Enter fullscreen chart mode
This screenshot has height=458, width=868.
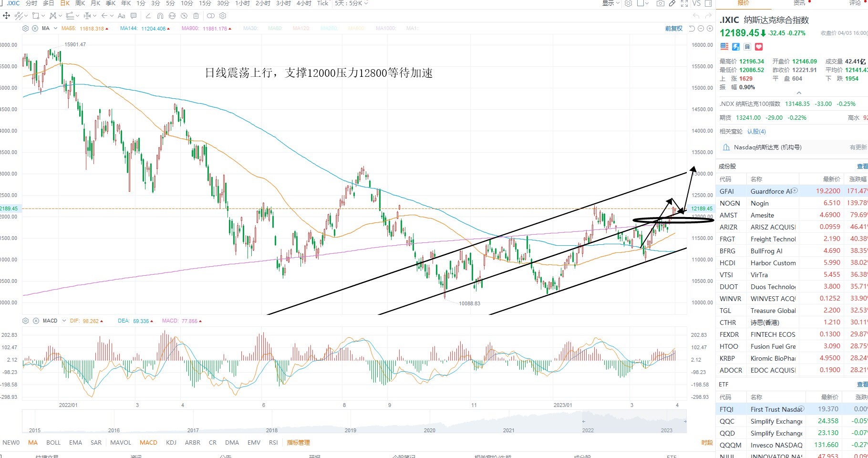click(x=684, y=3)
